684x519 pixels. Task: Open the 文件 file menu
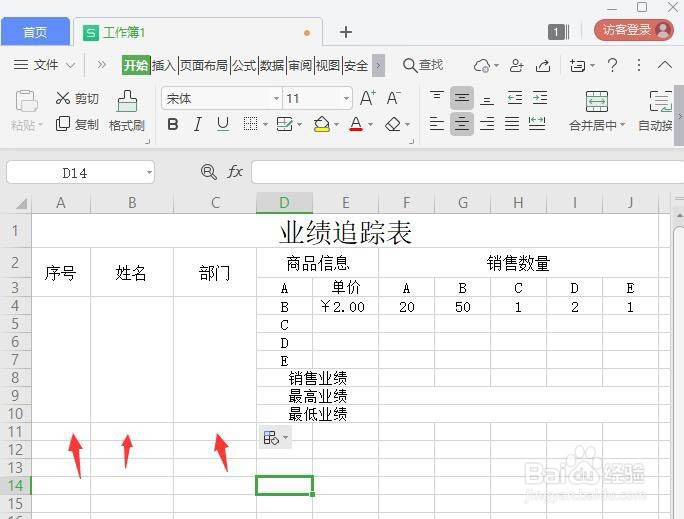point(44,65)
